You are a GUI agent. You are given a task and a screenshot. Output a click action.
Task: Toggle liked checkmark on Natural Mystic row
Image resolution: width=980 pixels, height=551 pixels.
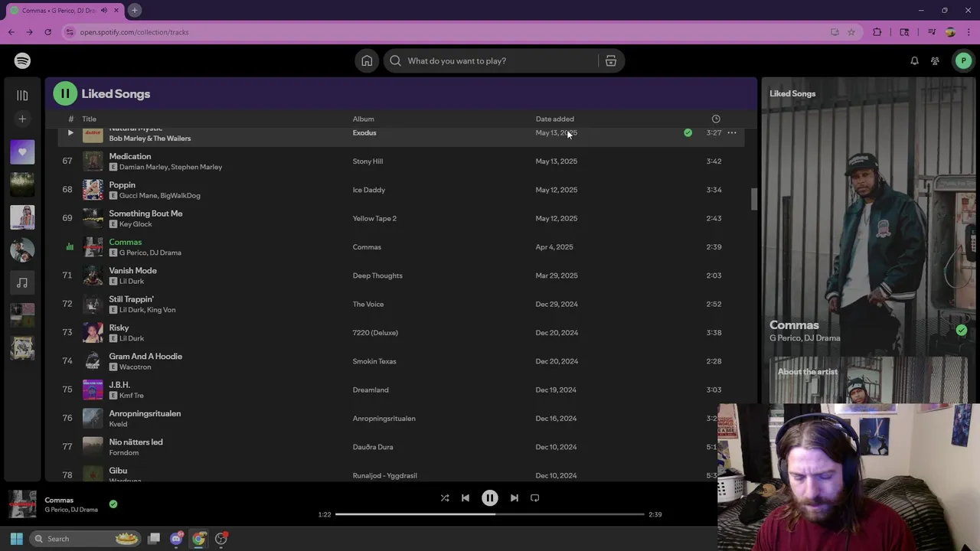[x=688, y=132]
